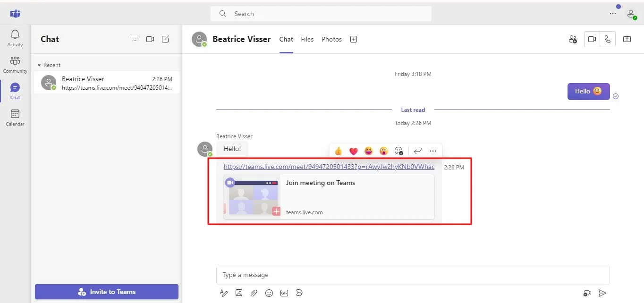The height and width of the screenshot is (303, 644).
Task: Click the sent Hello message bubble
Action: (588, 92)
